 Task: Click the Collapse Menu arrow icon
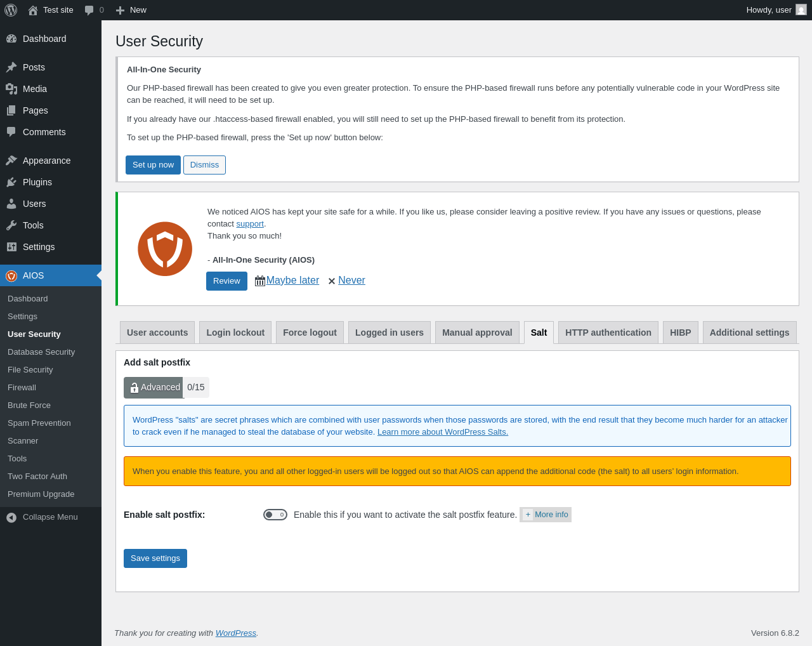tap(11, 518)
